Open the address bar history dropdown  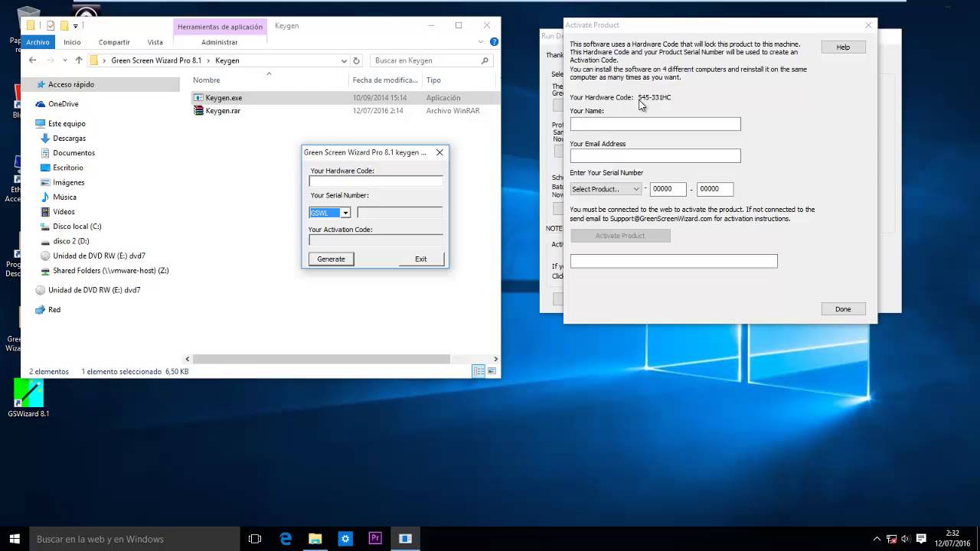pyautogui.click(x=344, y=60)
